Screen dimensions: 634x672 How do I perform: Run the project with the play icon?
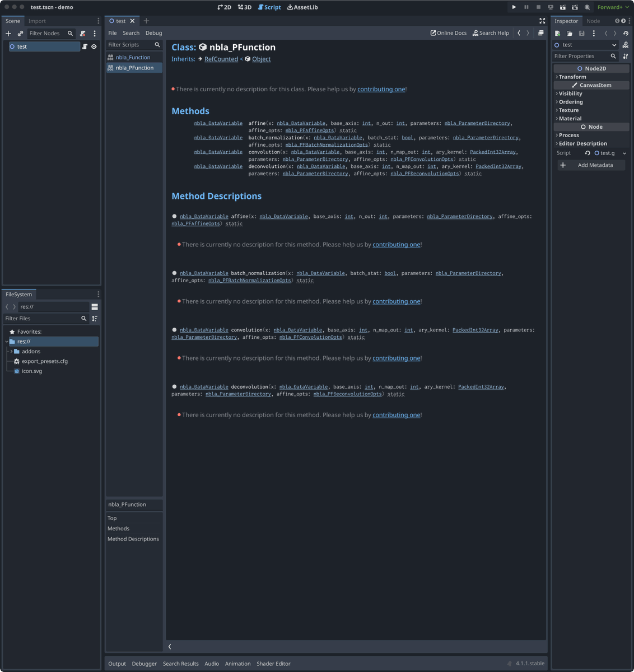coord(514,7)
